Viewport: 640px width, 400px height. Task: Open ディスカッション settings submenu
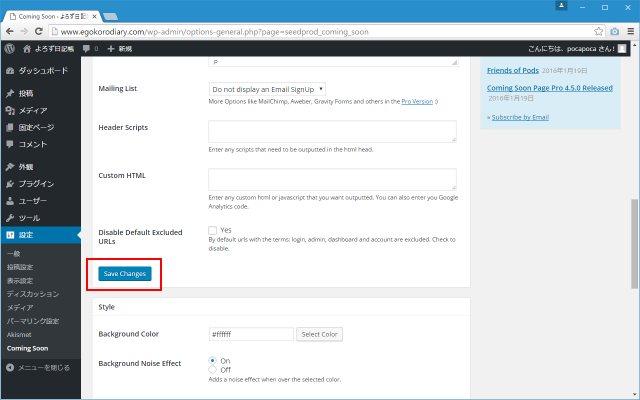pyautogui.click(x=33, y=294)
